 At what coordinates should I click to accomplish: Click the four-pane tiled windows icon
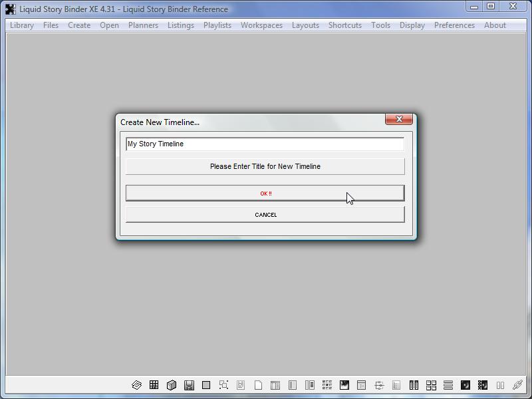[431, 385]
